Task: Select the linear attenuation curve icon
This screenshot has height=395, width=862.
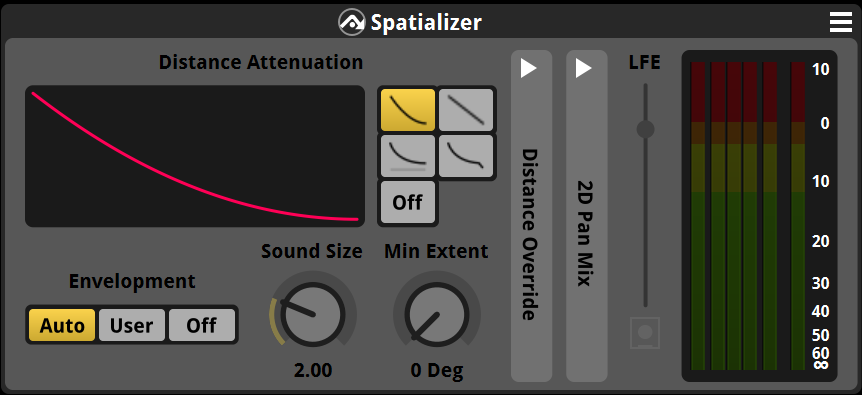Action: pos(466,109)
